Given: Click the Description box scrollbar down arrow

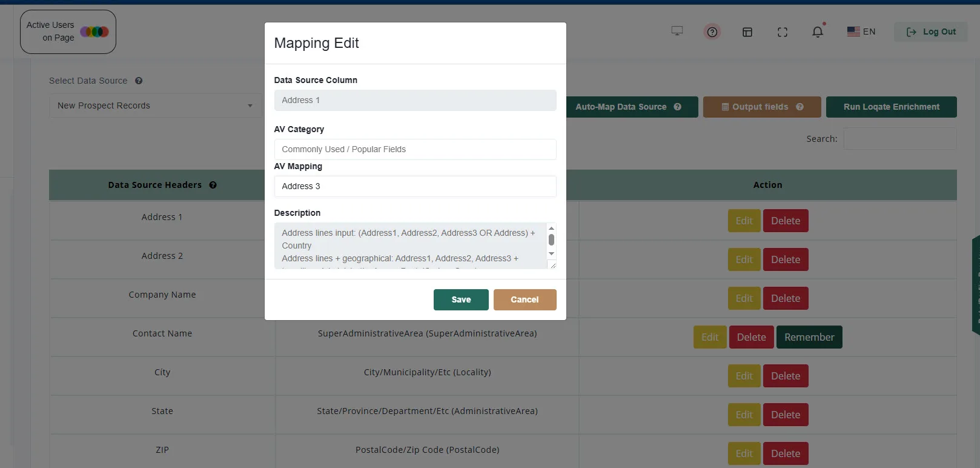Looking at the screenshot, I should 551,253.
